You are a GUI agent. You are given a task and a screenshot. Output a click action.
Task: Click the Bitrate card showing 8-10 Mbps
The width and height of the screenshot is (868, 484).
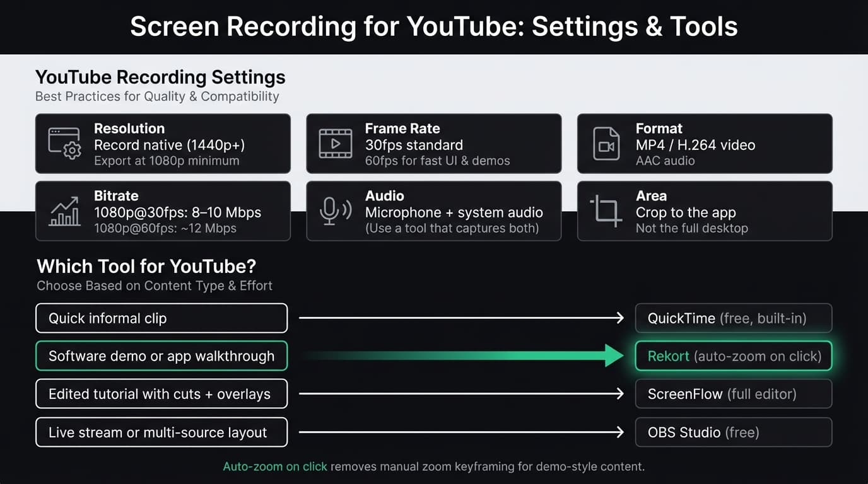163,210
